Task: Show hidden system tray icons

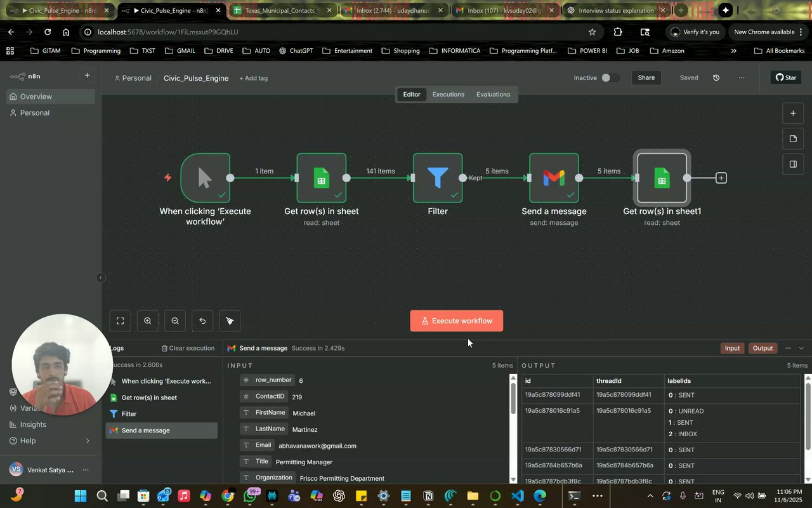Action: [650, 496]
